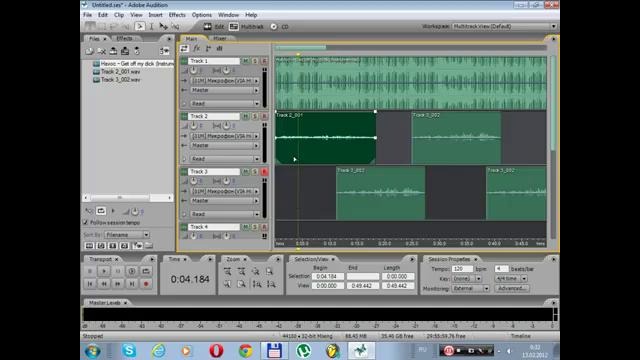Switch to Multitrack view button
Viewport: 640px width, 360px height.
[247, 27]
